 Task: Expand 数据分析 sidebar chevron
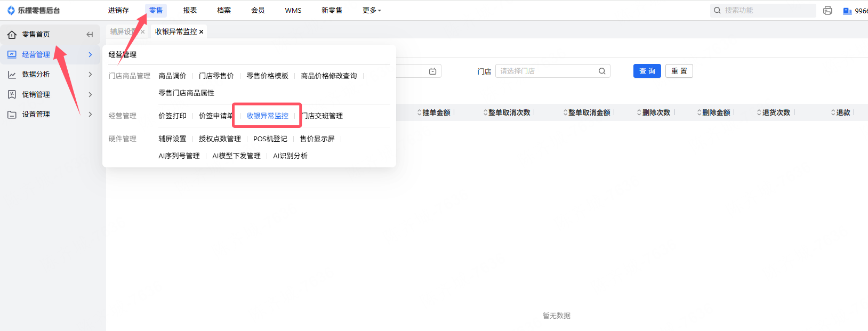point(90,75)
